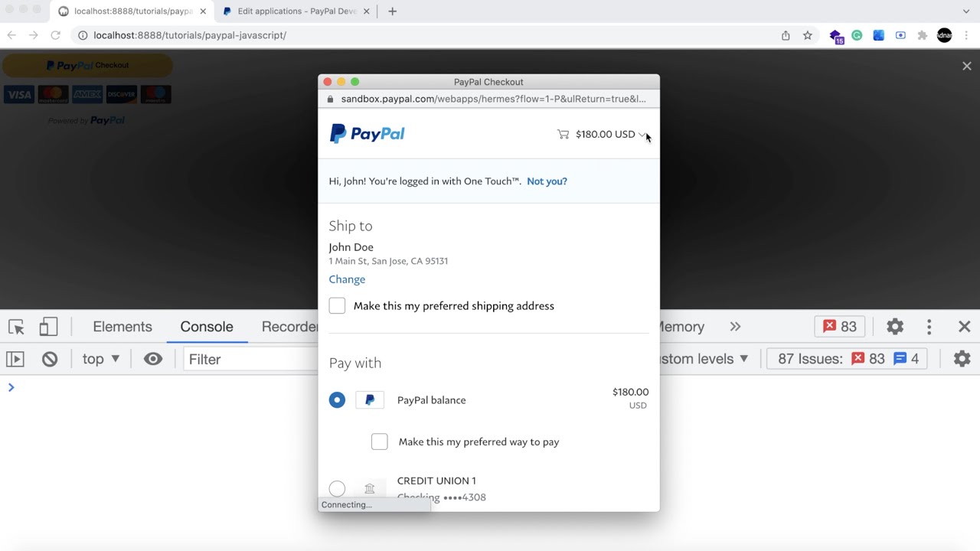Click the browser back arrow
The height and width of the screenshot is (551, 980).
[x=11, y=35]
